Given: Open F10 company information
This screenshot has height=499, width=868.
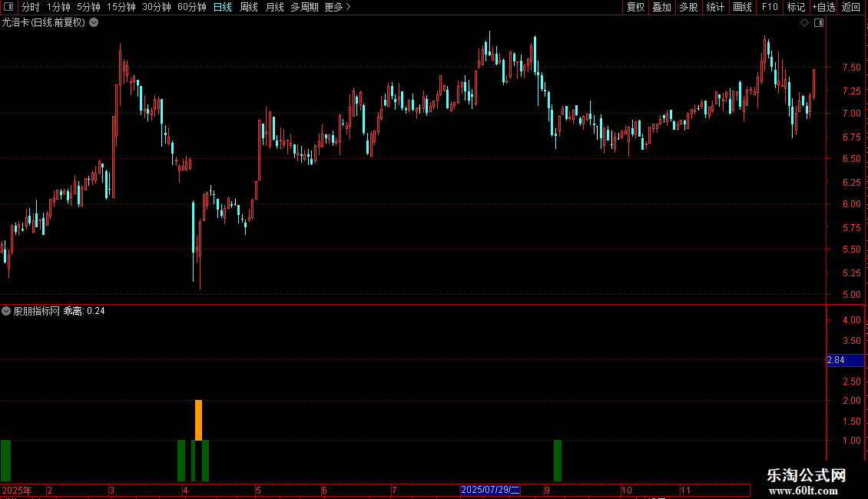Looking at the screenshot, I should [x=770, y=7].
